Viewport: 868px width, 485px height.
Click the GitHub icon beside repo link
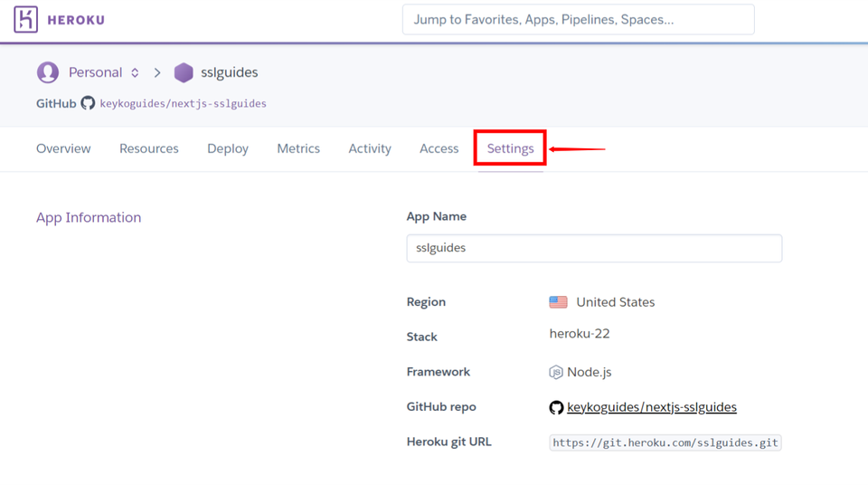556,407
